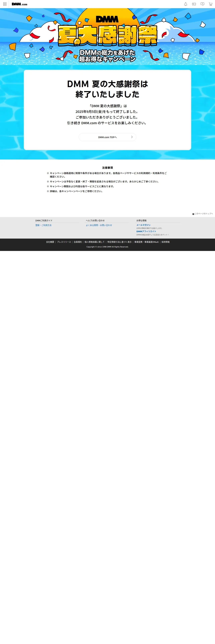Open 特定商取引法に基づく表示 footer link
This screenshot has height=644, width=215.
[x=119, y=242]
